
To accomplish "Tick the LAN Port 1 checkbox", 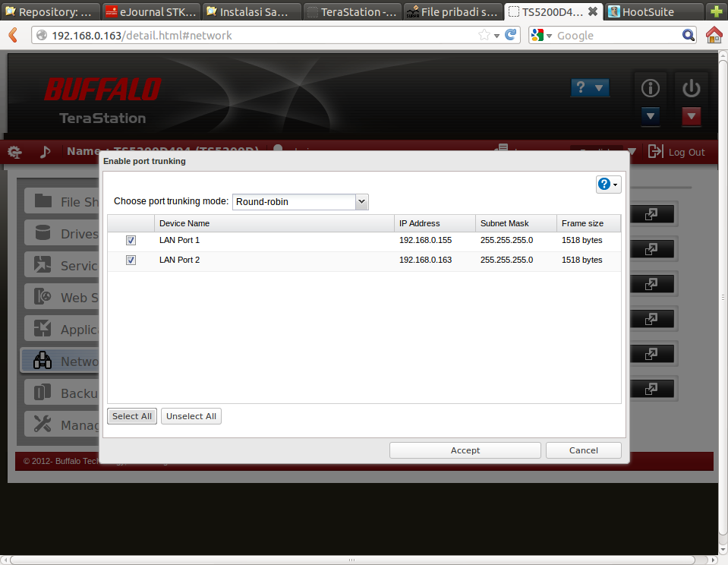I will (131, 240).
